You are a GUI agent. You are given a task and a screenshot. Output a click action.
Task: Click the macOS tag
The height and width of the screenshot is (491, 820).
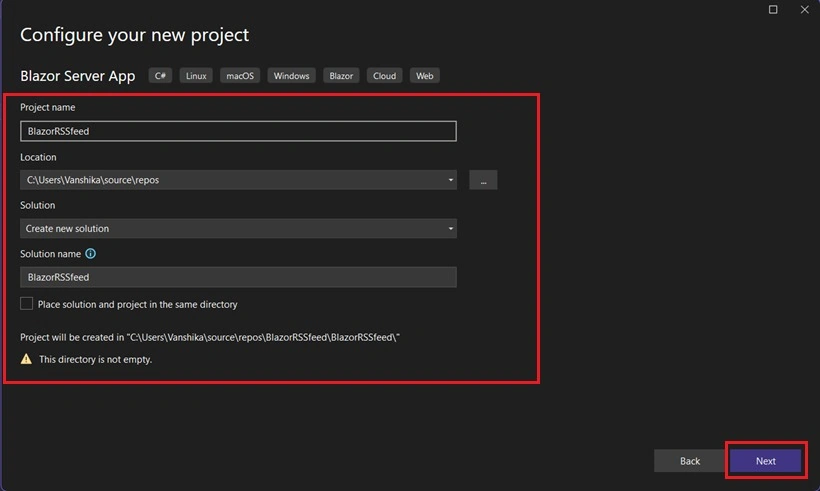tap(240, 76)
